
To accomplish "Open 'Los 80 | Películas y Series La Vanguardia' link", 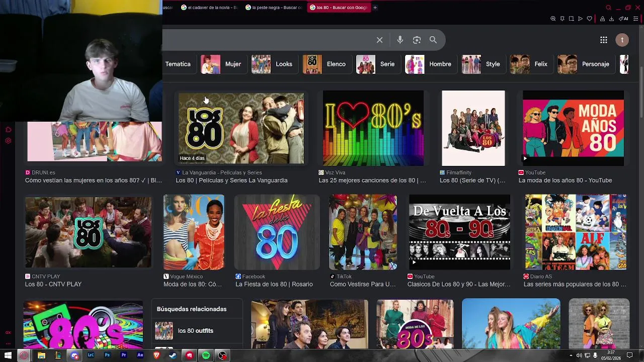I will pos(231,180).
